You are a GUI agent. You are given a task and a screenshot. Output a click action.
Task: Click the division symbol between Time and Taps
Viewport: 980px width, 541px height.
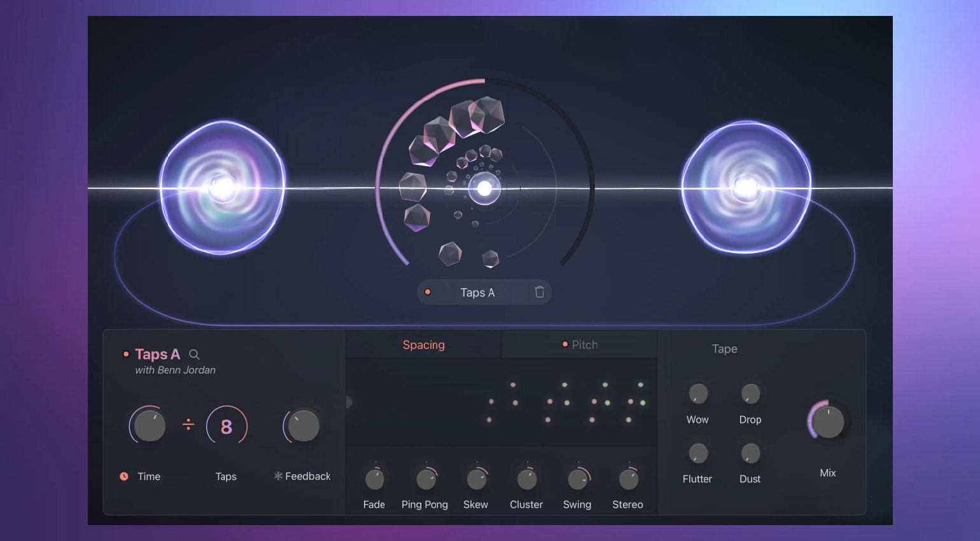(x=188, y=425)
